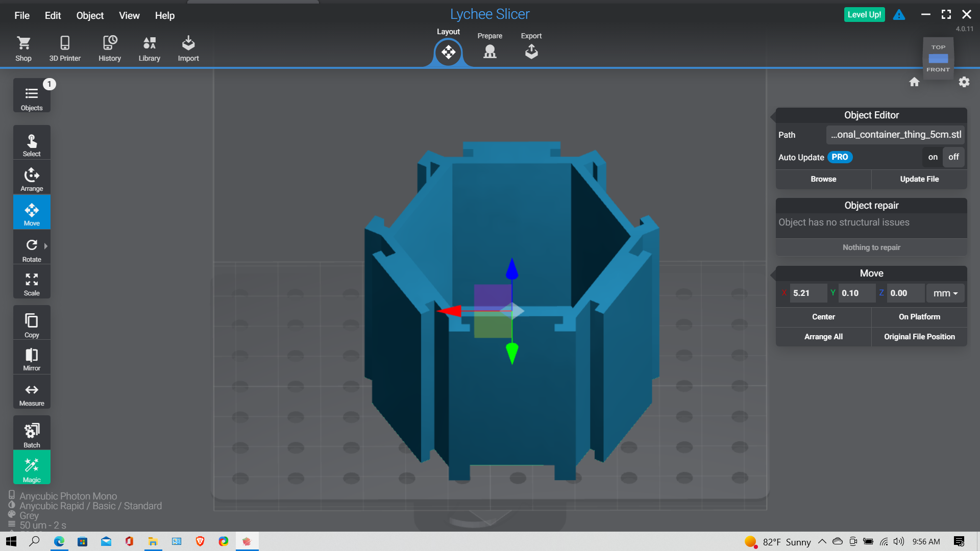This screenshot has width=980, height=551.
Task: Click the Arrange All button
Action: click(823, 337)
